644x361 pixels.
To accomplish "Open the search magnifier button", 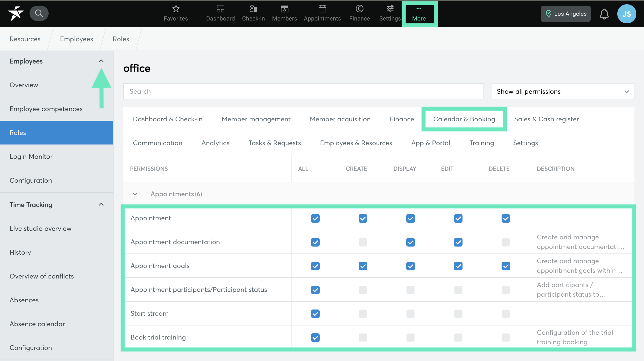I will 39,13.
